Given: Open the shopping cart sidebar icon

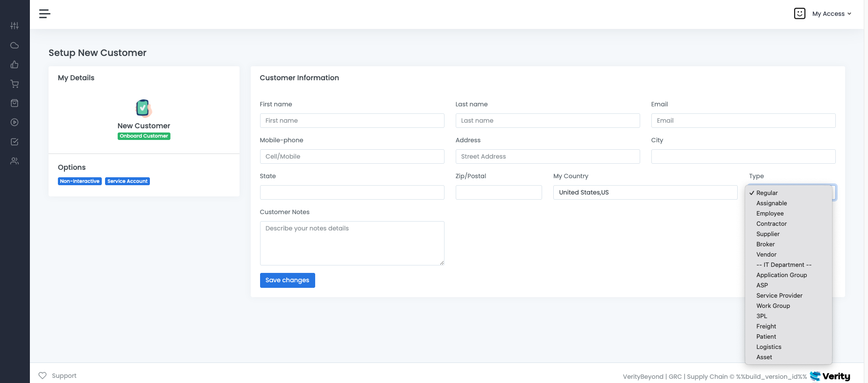Looking at the screenshot, I should [14, 84].
